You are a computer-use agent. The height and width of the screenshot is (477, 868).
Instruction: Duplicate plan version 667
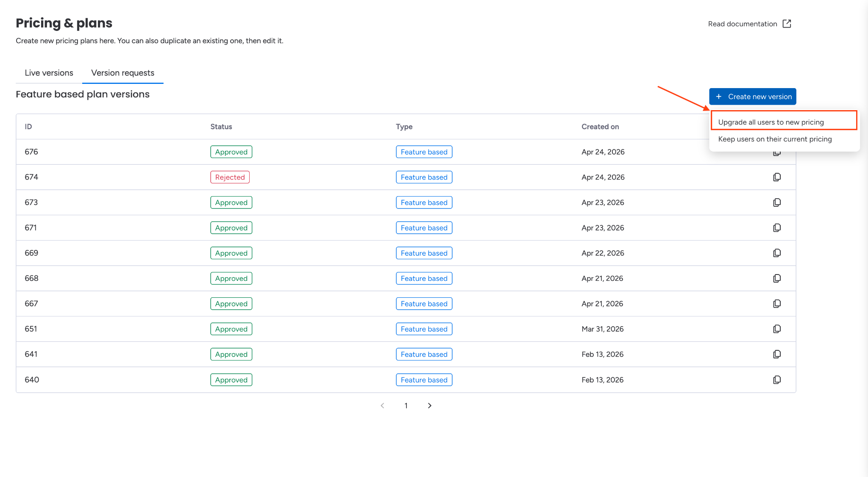click(x=776, y=304)
